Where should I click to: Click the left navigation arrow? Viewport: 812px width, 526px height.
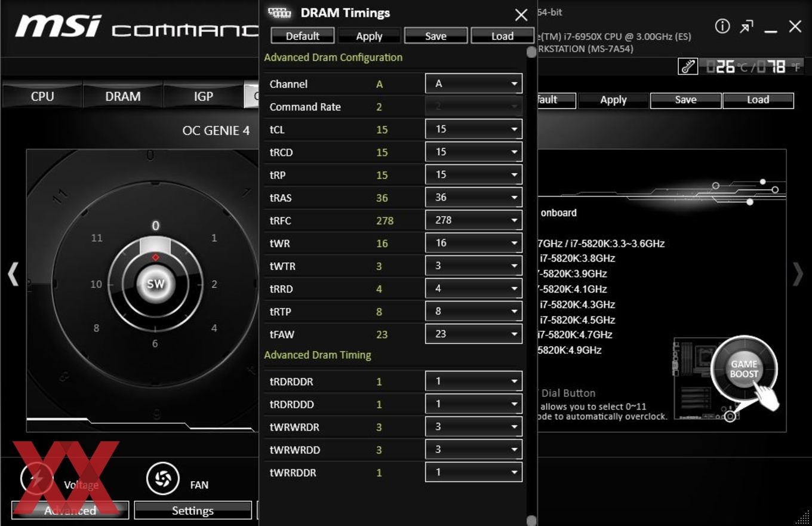(13, 274)
